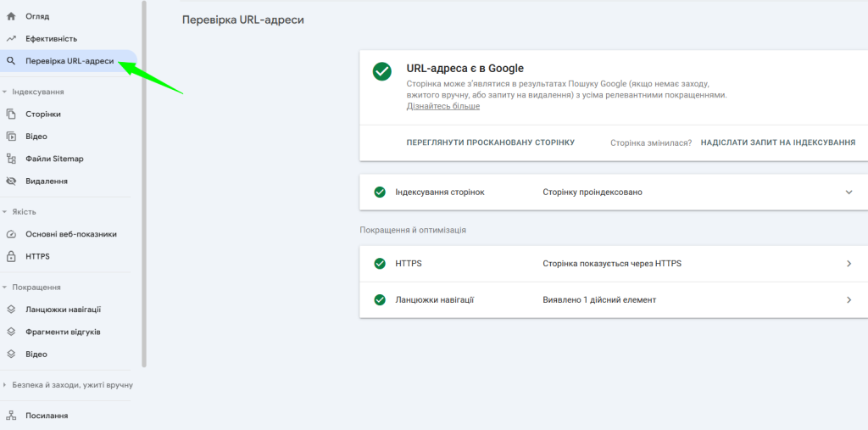This screenshot has width=868, height=430.
Task: Click the Огляд home icon
Action: coord(11,16)
